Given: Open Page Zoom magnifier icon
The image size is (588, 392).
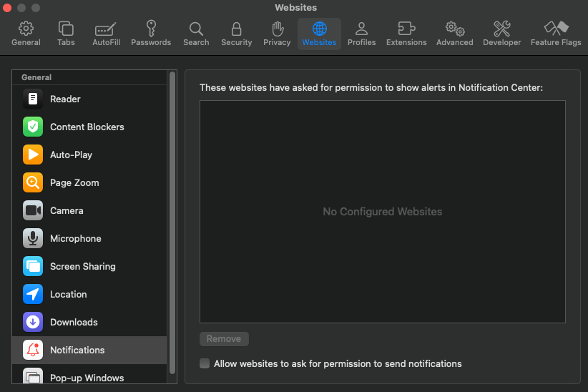Looking at the screenshot, I should pos(33,182).
